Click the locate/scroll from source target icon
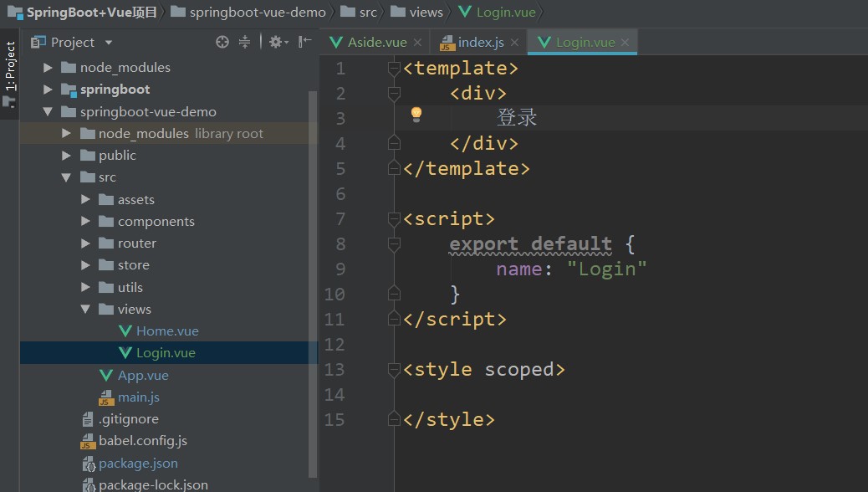 point(222,42)
